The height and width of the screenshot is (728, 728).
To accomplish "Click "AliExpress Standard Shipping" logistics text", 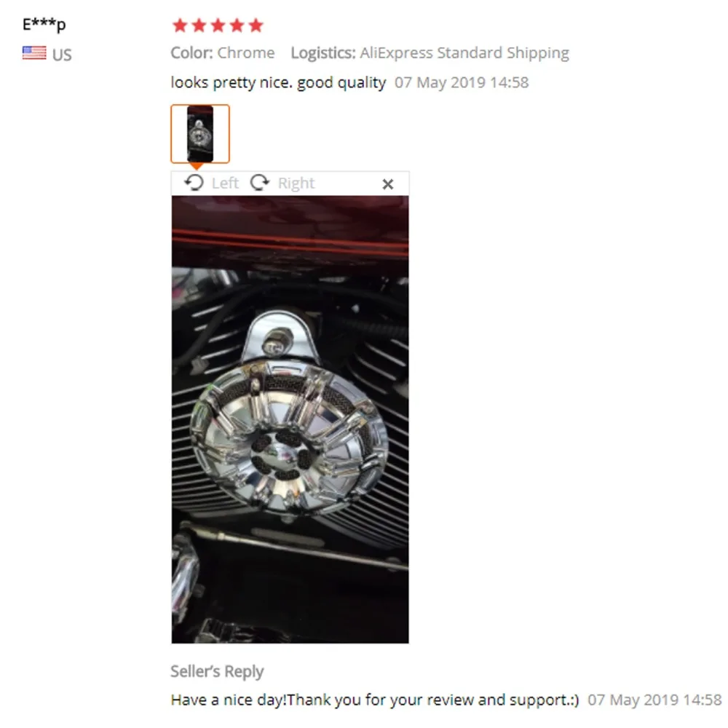I will (464, 53).
